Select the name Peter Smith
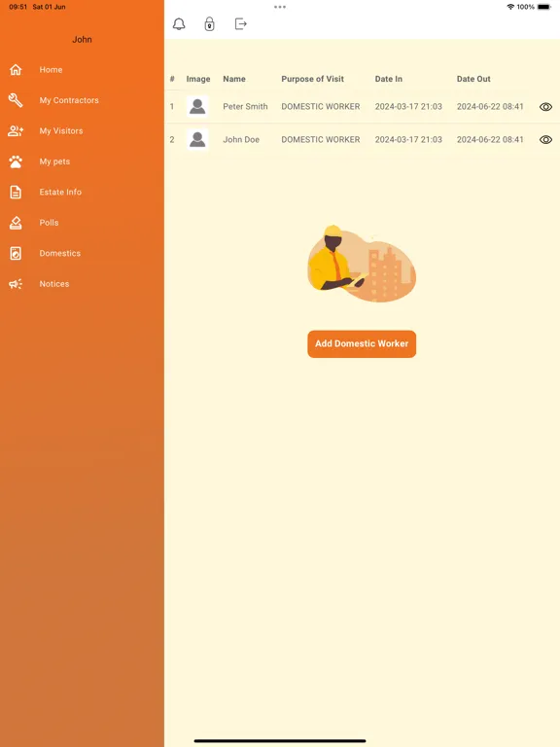560x747 pixels. [245, 106]
